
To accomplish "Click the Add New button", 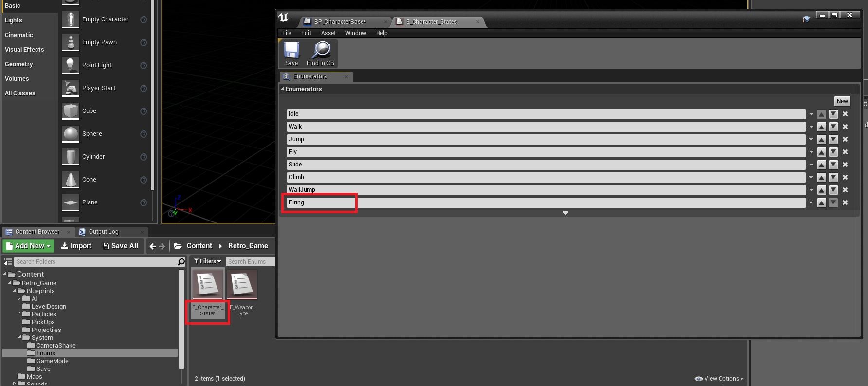I will pyautogui.click(x=28, y=246).
